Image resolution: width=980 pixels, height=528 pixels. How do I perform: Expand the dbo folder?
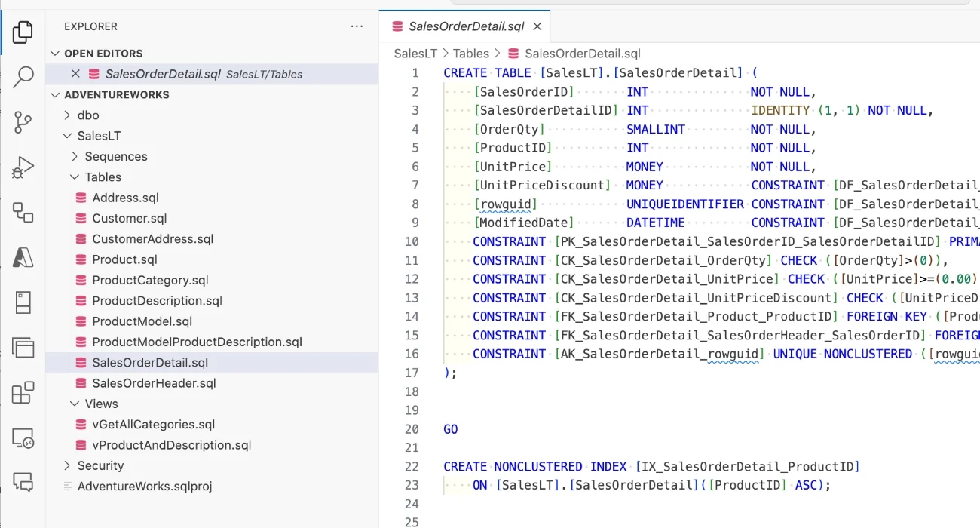pos(68,115)
